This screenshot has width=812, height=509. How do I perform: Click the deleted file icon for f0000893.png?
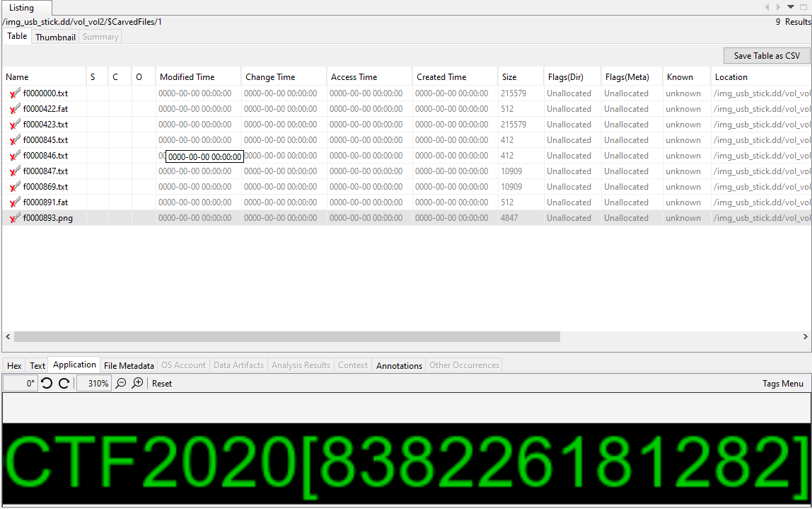click(x=14, y=218)
